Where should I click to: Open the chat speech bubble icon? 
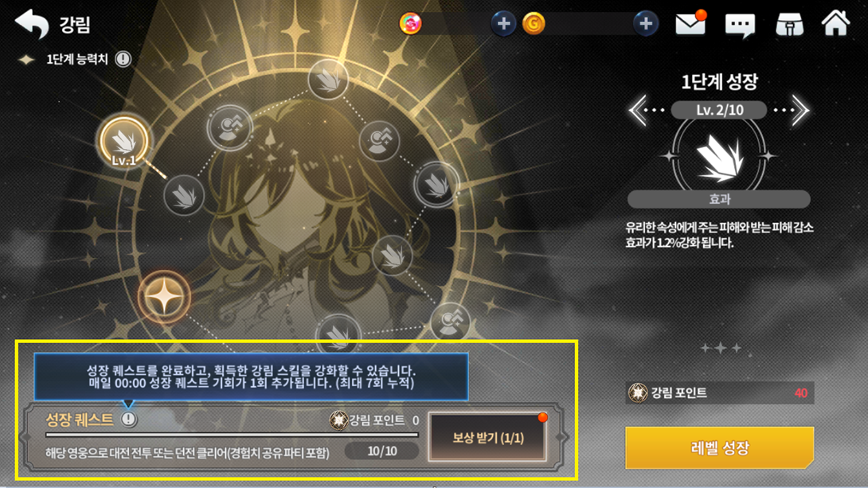coord(740,25)
